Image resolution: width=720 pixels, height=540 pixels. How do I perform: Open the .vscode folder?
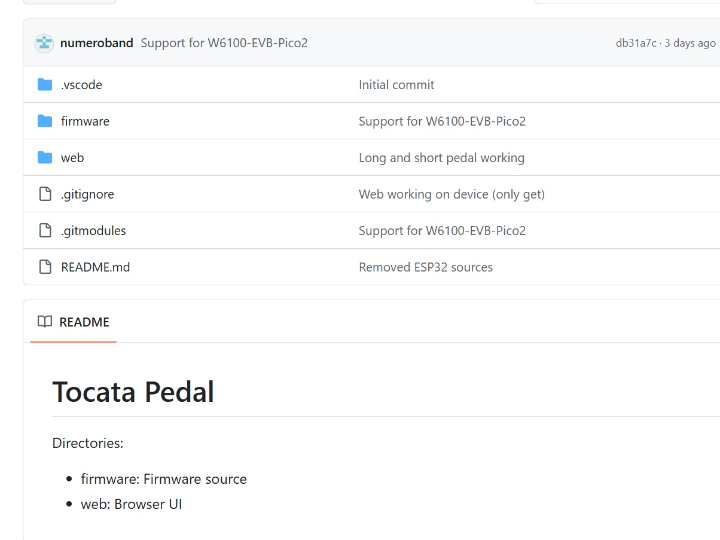(x=81, y=85)
